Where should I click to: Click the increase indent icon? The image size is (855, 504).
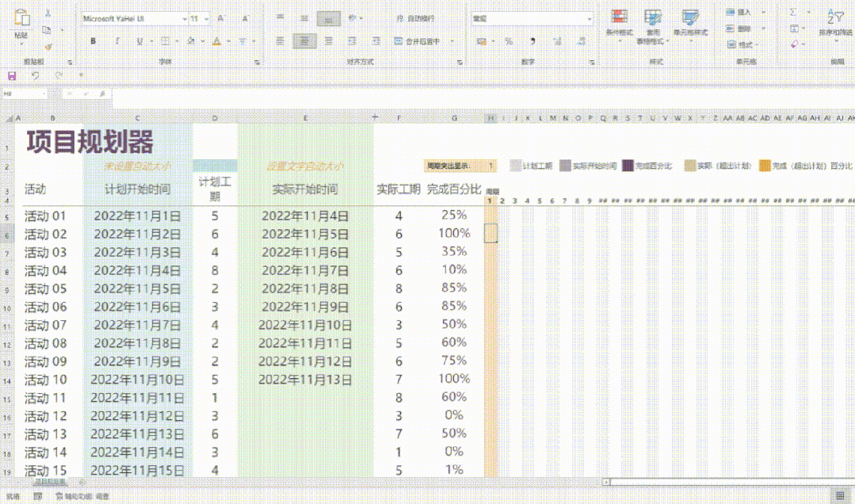click(376, 41)
